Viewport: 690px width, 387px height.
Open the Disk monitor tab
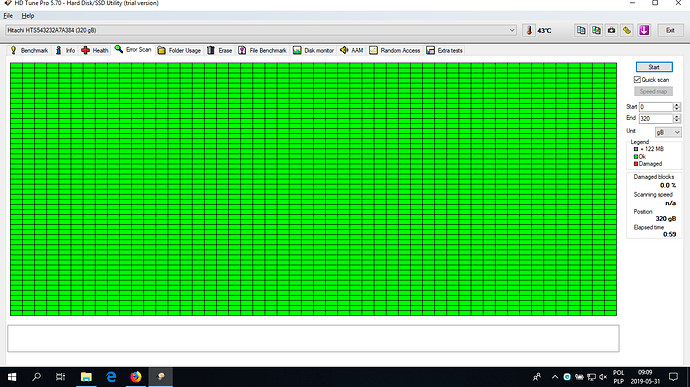[314, 50]
